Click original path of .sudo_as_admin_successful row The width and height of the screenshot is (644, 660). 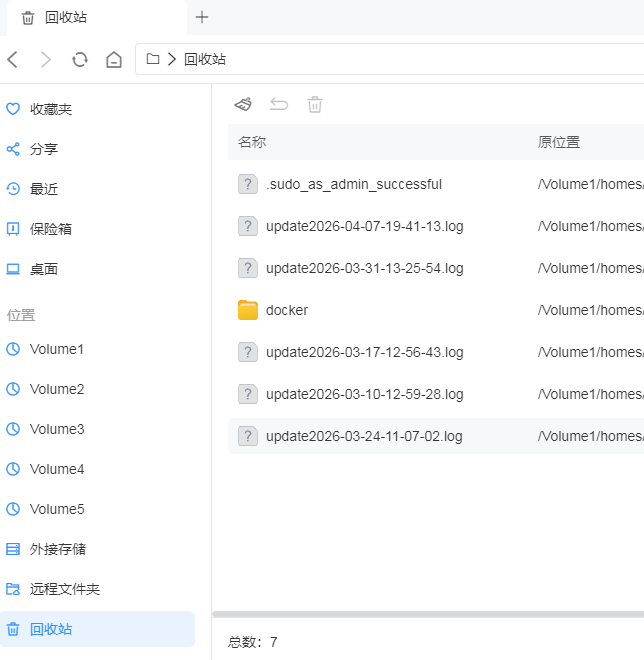(591, 184)
